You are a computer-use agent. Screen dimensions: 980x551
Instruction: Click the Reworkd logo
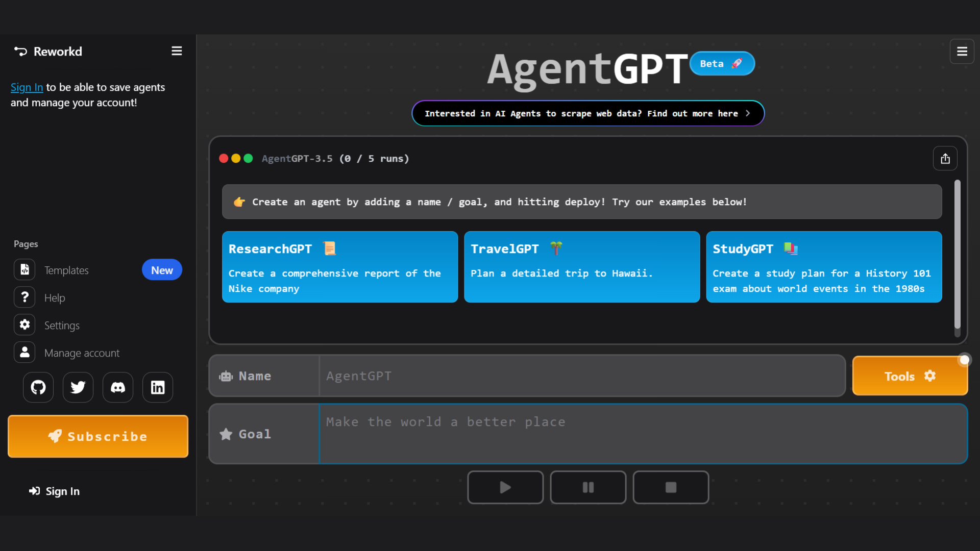coord(48,52)
